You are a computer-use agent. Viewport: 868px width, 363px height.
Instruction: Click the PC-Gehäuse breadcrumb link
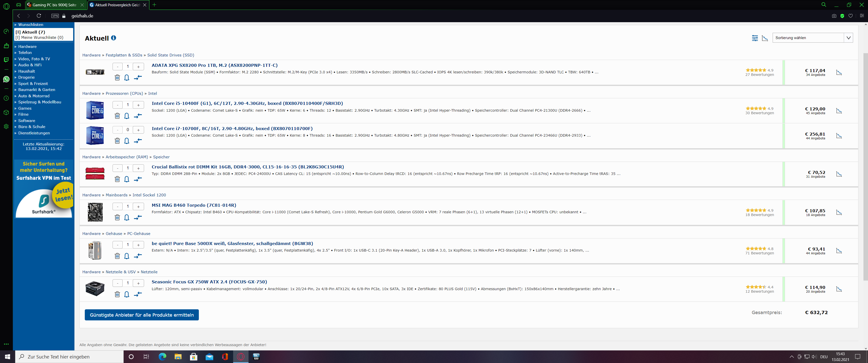pos(139,234)
